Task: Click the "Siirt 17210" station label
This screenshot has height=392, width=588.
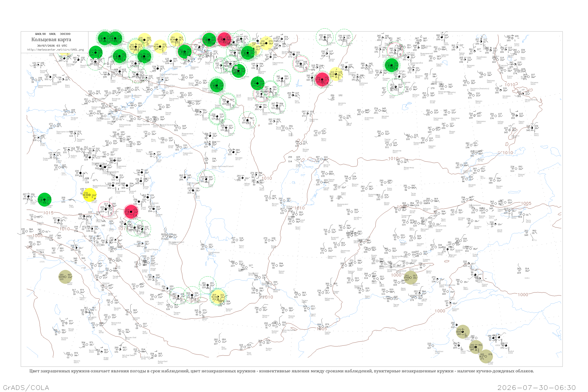Action: (x=62, y=257)
